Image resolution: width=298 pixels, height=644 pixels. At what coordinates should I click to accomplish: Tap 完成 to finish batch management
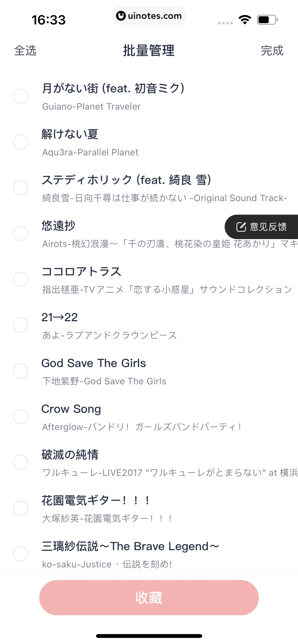click(x=272, y=50)
